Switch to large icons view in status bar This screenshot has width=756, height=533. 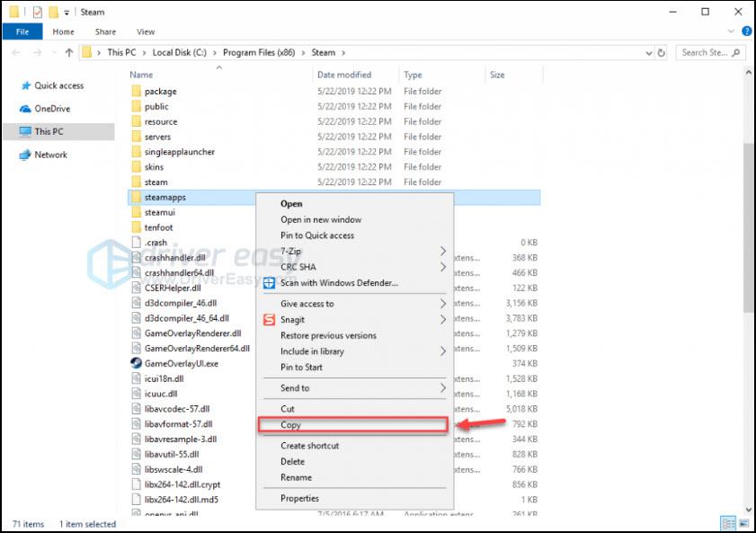[x=744, y=523]
